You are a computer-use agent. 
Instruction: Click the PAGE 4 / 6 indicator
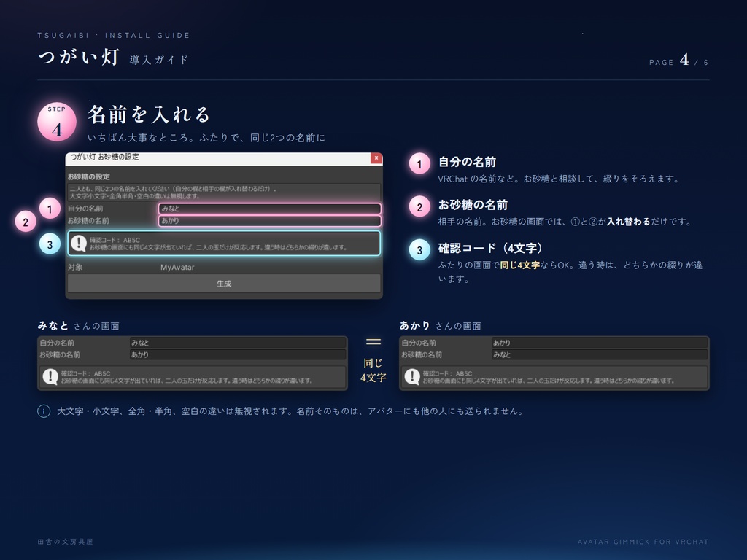(678, 61)
